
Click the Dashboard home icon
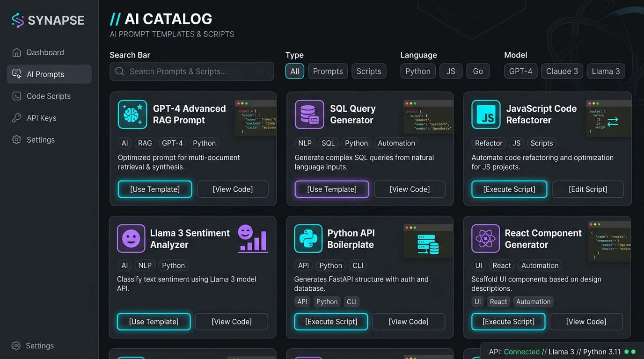[x=17, y=52]
